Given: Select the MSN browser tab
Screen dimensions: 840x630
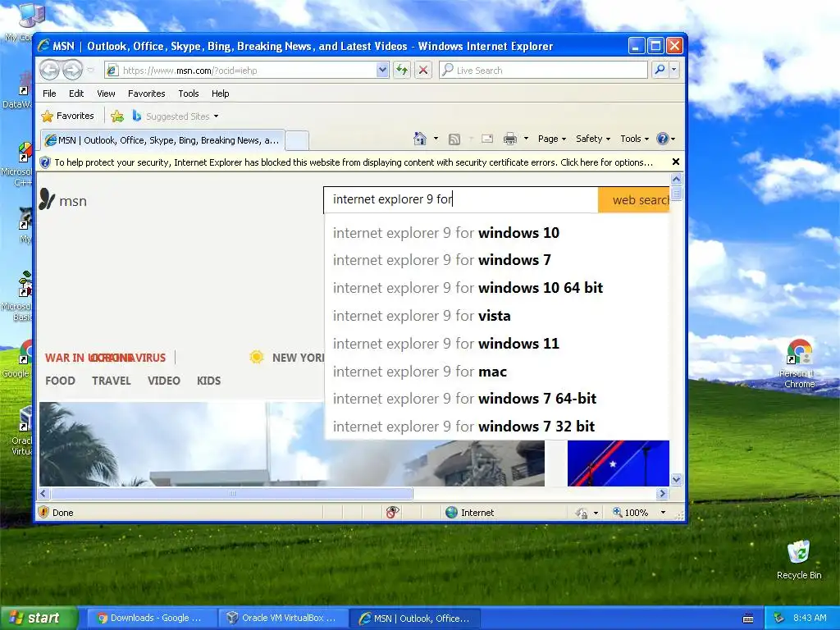Looking at the screenshot, I should [x=162, y=140].
